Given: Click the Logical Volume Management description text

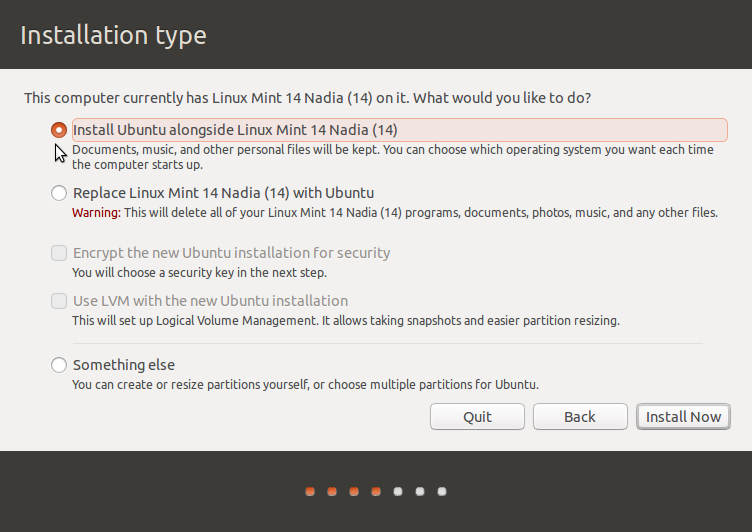Looking at the screenshot, I should pyautogui.click(x=345, y=321).
